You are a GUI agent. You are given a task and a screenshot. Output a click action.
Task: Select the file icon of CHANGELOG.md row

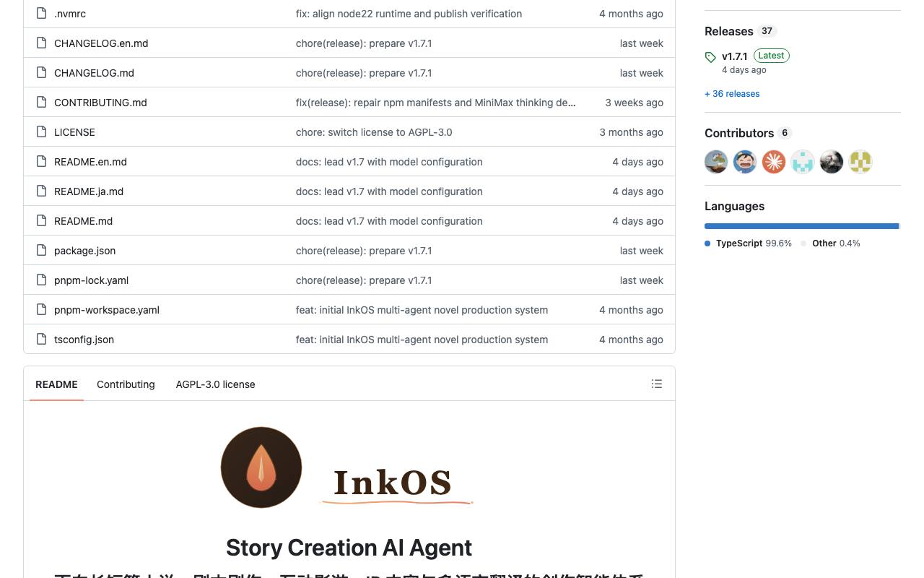(x=41, y=73)
